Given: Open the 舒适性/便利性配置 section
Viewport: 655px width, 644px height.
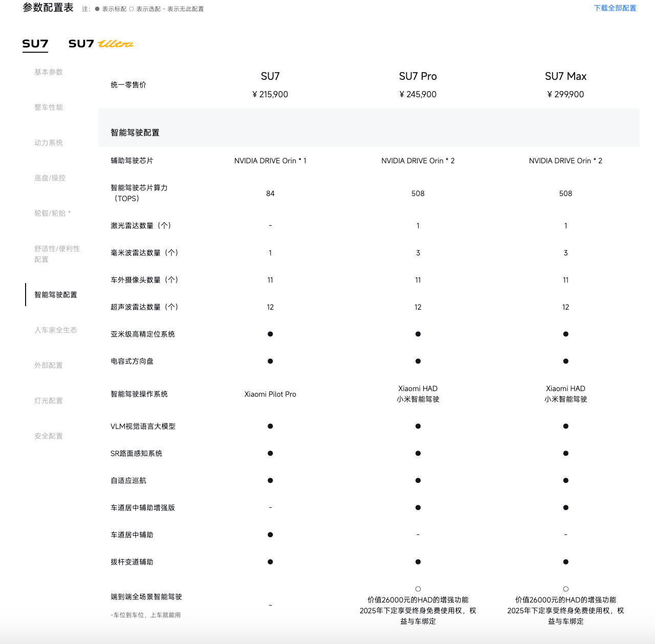Looking at the screenshot, I should coord(56,254).
